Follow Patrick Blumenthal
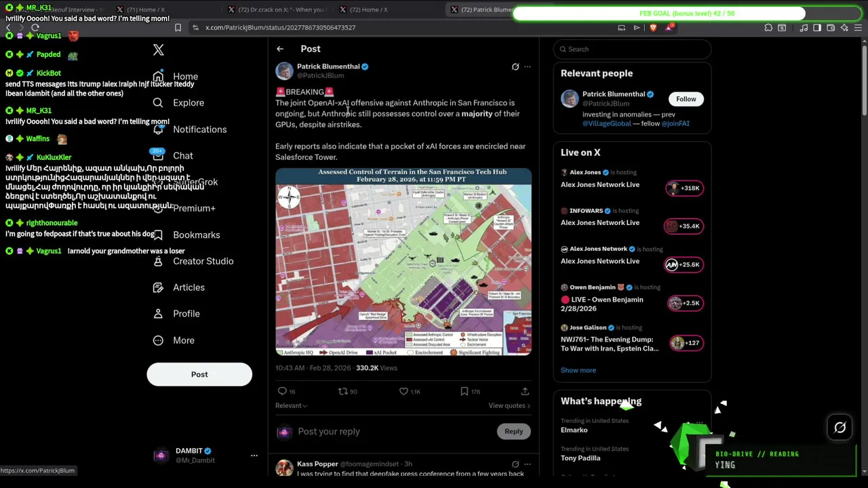 click(x=686, y=99)
